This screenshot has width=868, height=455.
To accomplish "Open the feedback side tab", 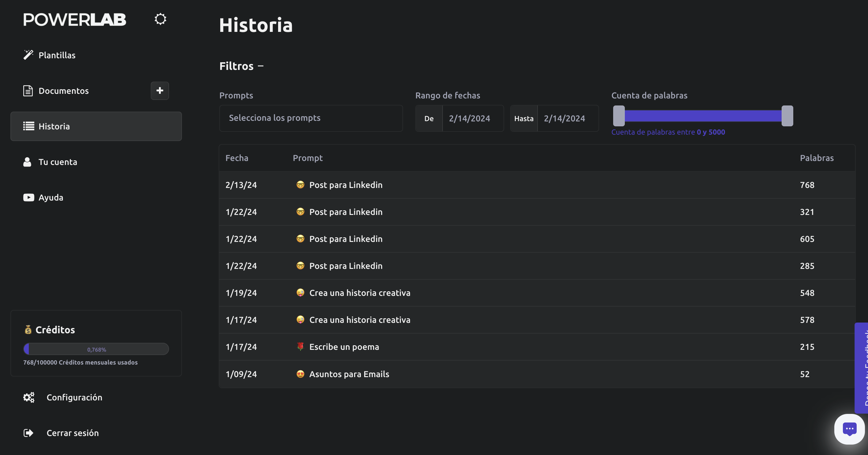I will tap(862, 368).
